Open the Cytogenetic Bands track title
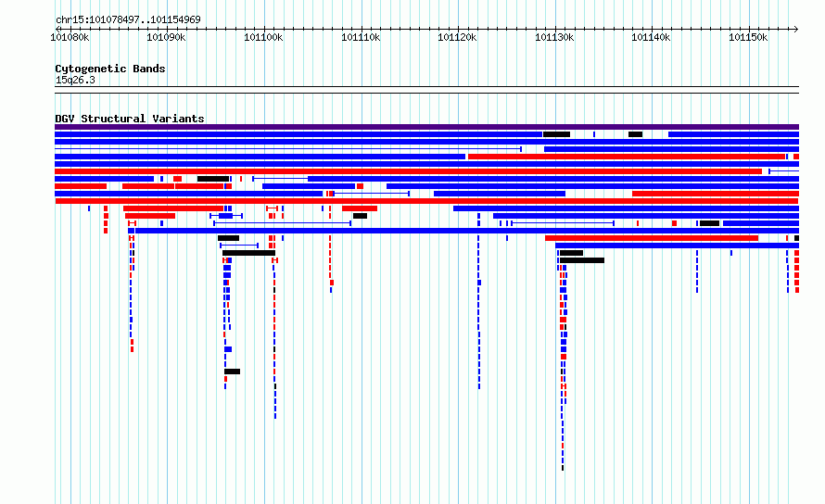Viewport: 825px width, 504px height. 110,69
